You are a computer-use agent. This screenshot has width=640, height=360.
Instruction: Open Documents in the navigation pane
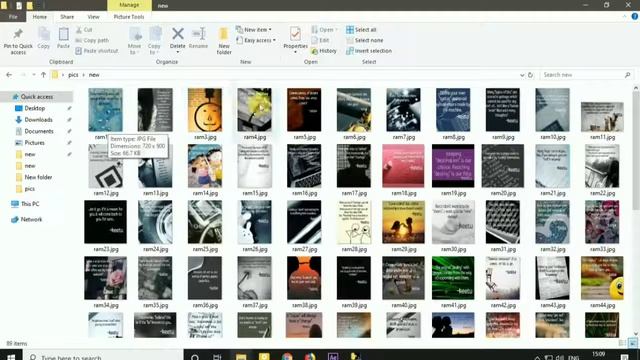[39, 131]
